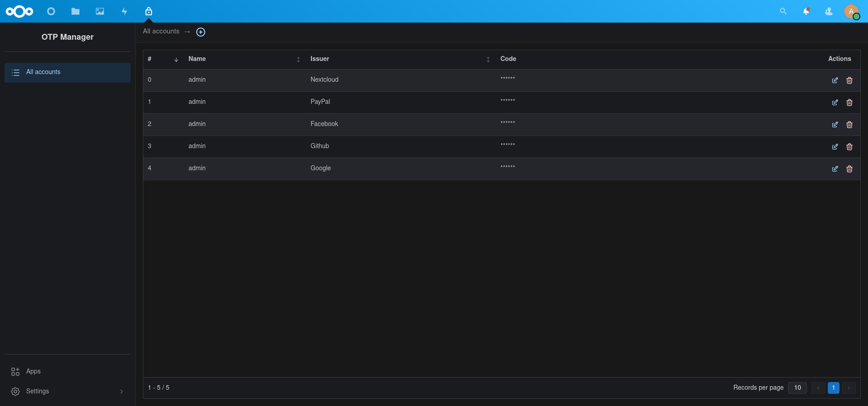Go to next page arrow
Viewport: 868px width, 406px height.
[849, 387]
